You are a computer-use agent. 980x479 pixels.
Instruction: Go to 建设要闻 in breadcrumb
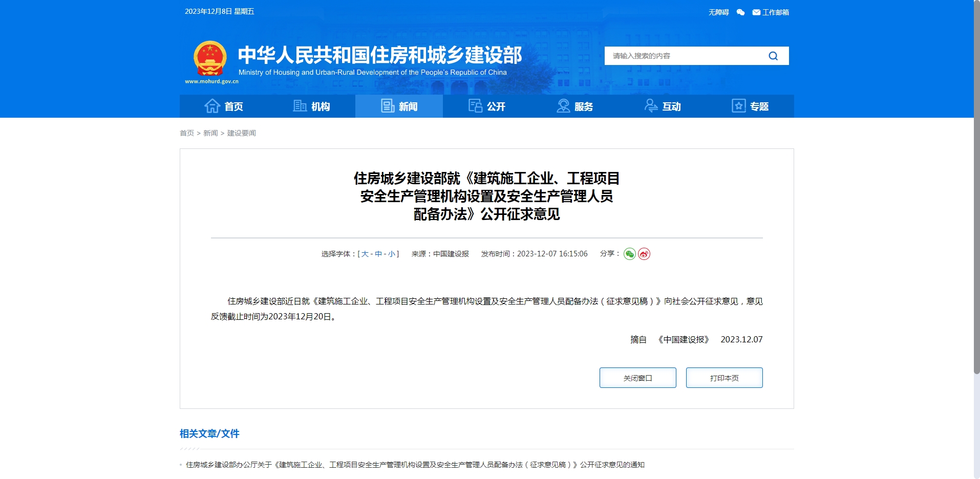242,133
